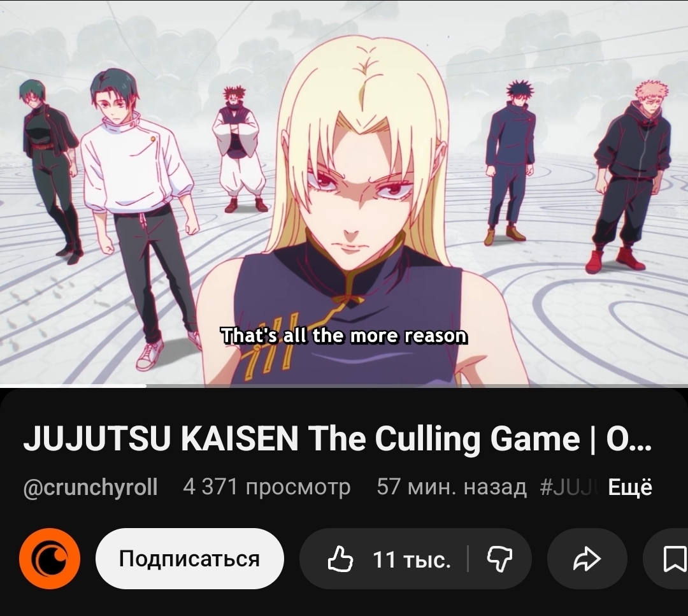Click the played portion of progress bar

[x=73, y=386]
